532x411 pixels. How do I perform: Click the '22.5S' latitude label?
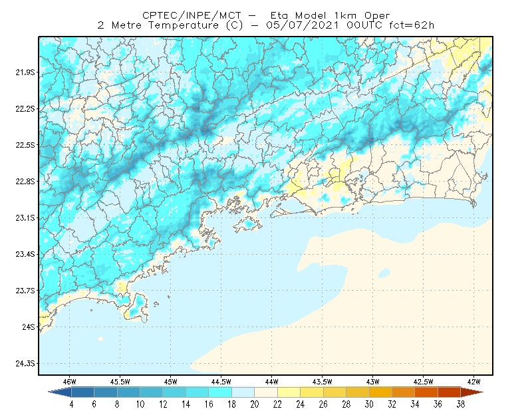click(25, 145)
